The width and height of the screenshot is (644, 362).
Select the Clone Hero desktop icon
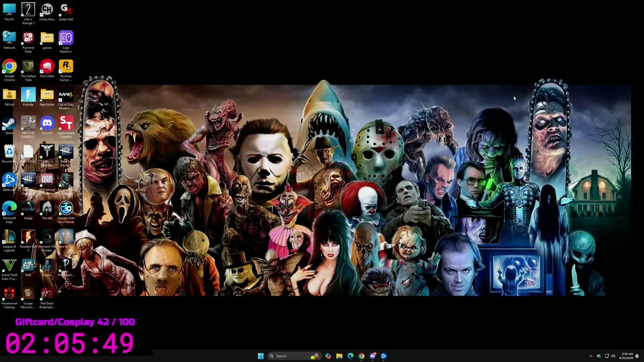(x=47, y=12)
